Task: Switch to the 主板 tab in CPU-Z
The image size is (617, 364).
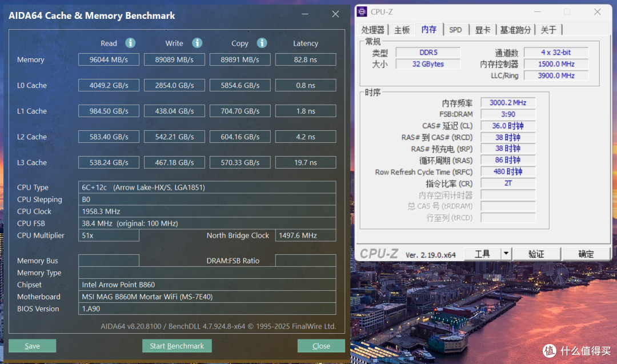Action: (402, 30)
